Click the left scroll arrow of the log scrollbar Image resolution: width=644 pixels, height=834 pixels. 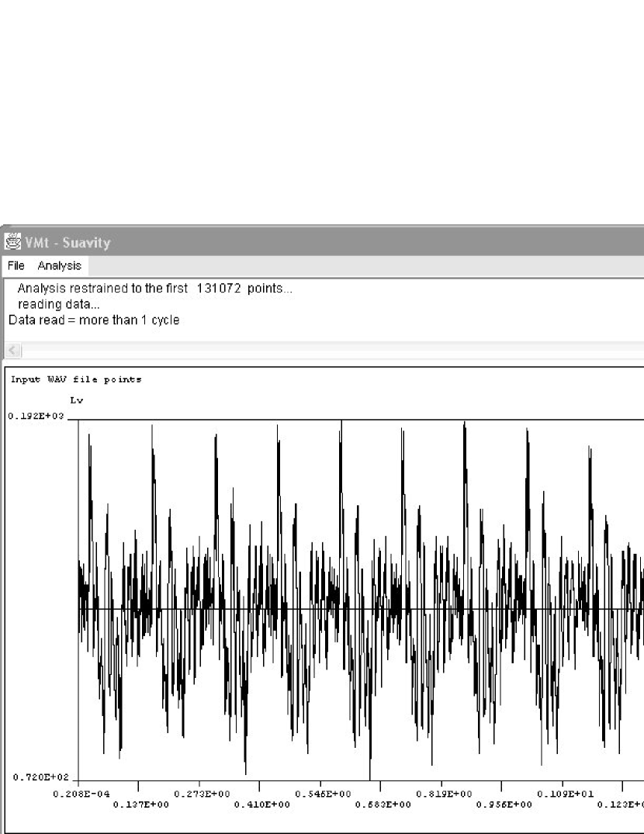13,350
